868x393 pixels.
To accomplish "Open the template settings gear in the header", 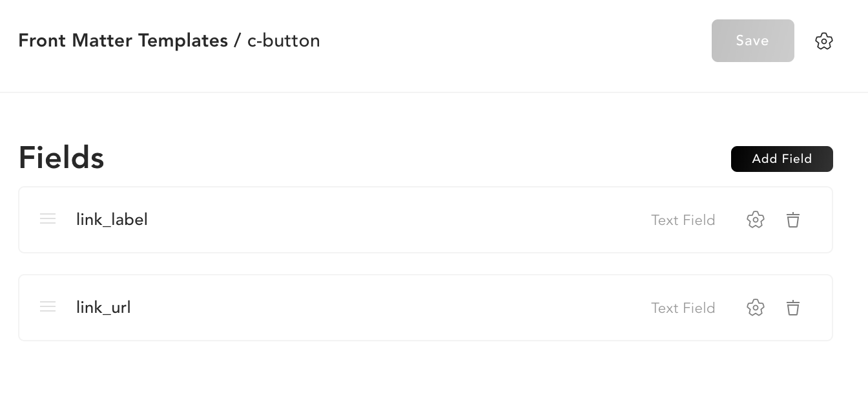I will pos(824,41).
